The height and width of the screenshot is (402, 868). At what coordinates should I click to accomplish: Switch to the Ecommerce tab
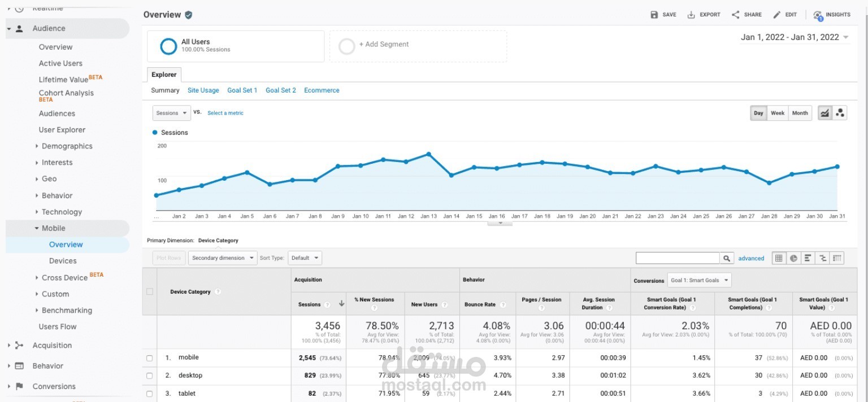coord(322,90)
